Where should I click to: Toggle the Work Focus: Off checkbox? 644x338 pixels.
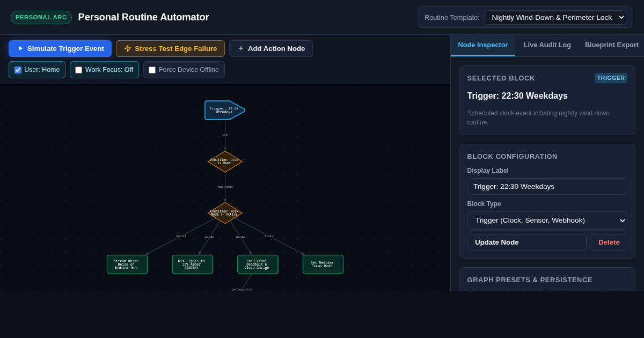[x=78, y=70]
